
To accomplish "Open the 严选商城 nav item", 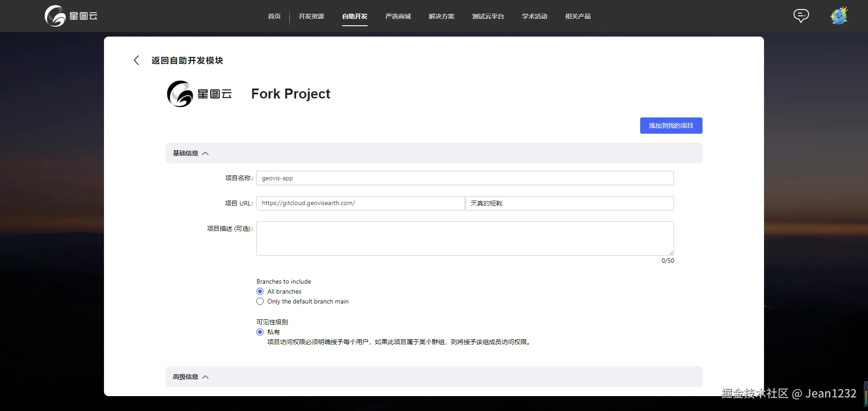I will 398,16.
